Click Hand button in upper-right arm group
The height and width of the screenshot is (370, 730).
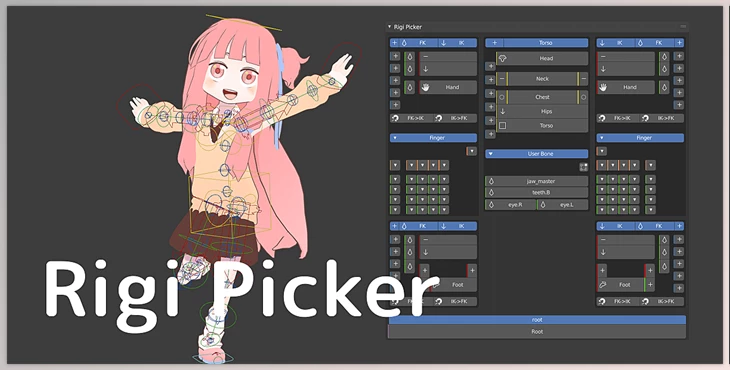[626, 87]
